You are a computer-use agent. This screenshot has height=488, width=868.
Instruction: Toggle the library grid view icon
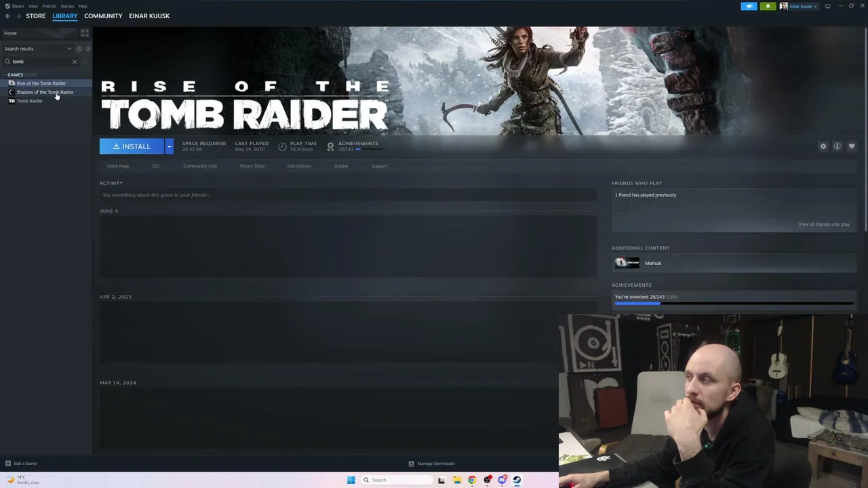[x=85, y=33]
